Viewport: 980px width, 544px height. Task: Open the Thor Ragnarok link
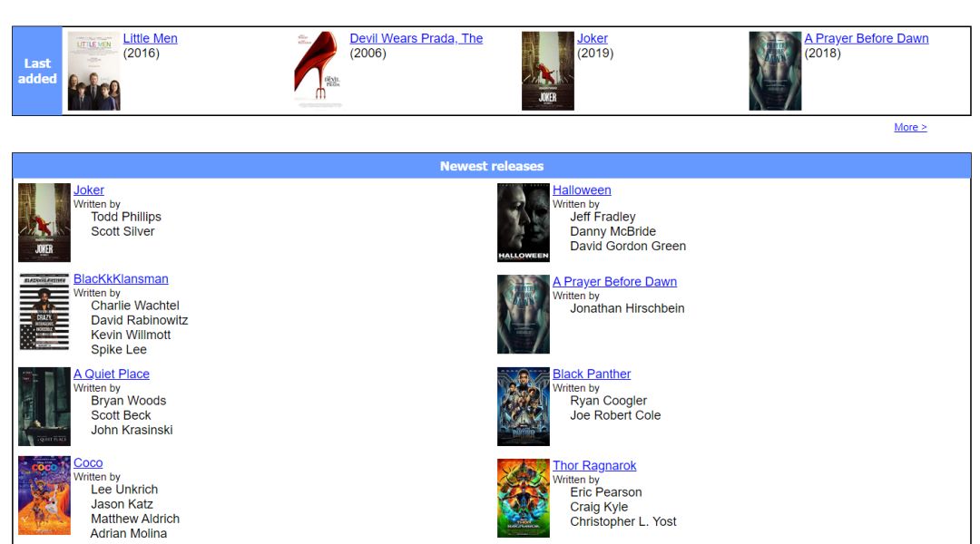[x=594, y=465]
